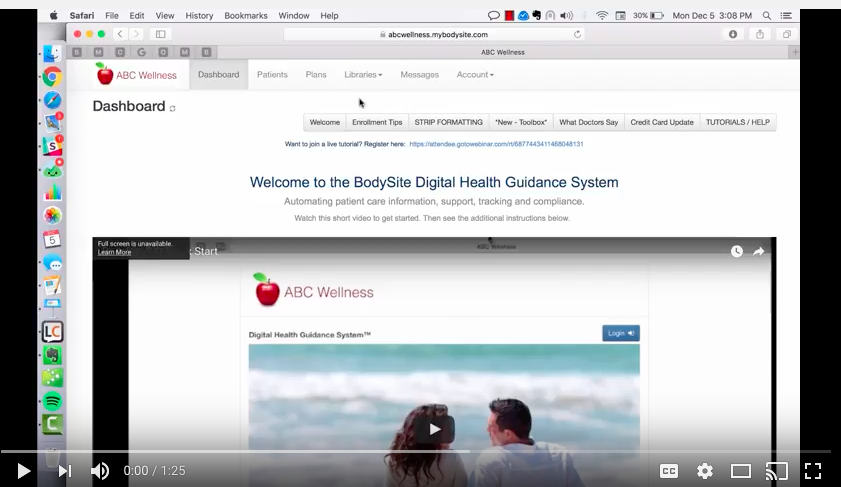
Task: Toggle closed captions CC button
Action: (669, 471)
